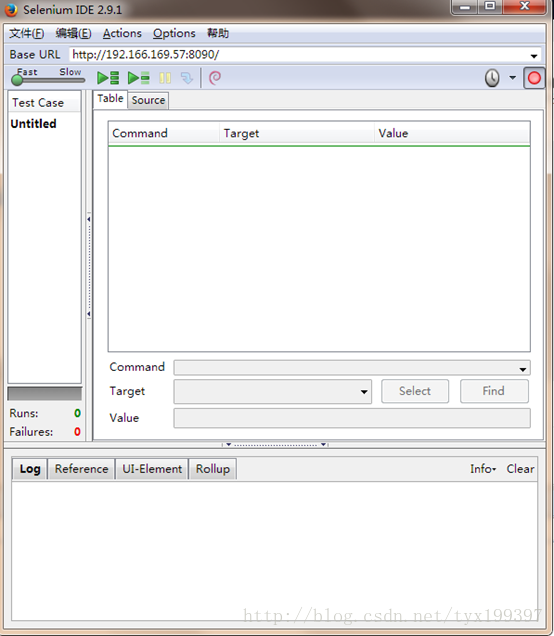This screenshot has width=554, height=636.
Task: Open the Command combo box dropdown
Action: [523, 369]
